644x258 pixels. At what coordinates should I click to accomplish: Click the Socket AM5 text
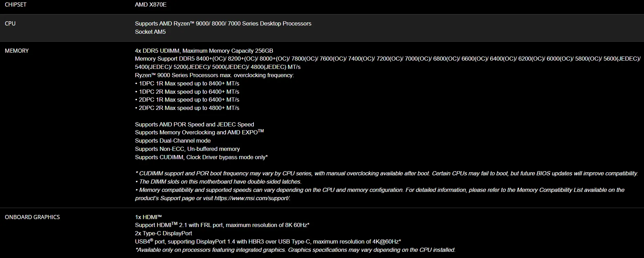pyautogui.click(x=150, y=32)
